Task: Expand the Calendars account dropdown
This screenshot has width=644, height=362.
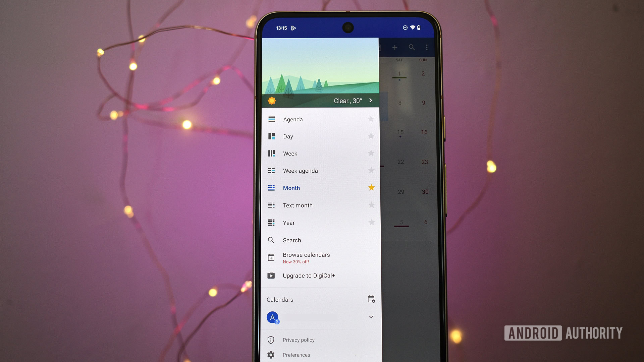Action: pos(372,317)
